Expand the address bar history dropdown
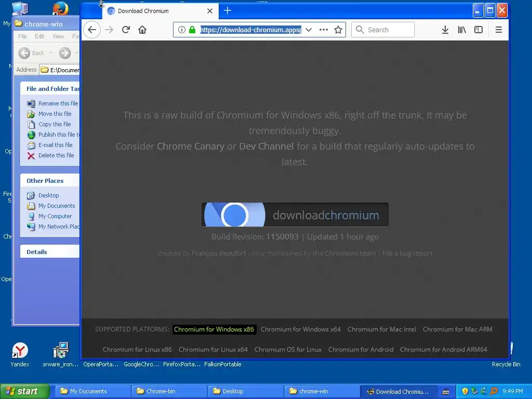 point(309,30)
